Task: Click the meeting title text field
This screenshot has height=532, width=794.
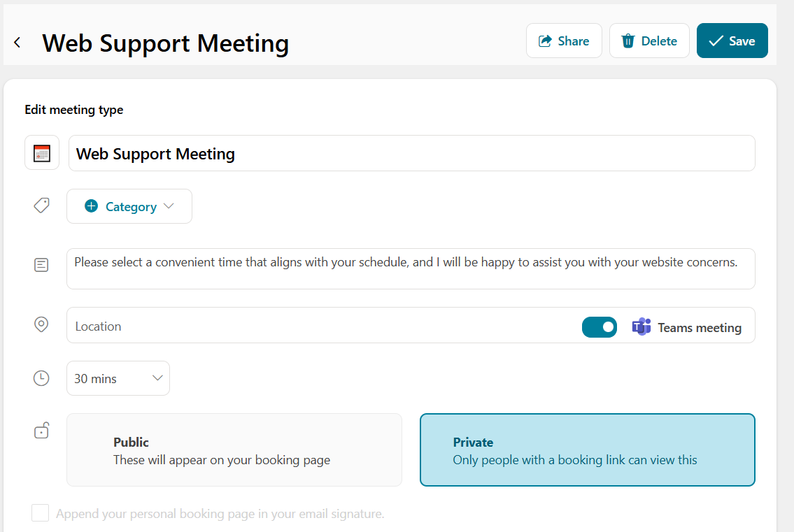Action: pos(411,153)
